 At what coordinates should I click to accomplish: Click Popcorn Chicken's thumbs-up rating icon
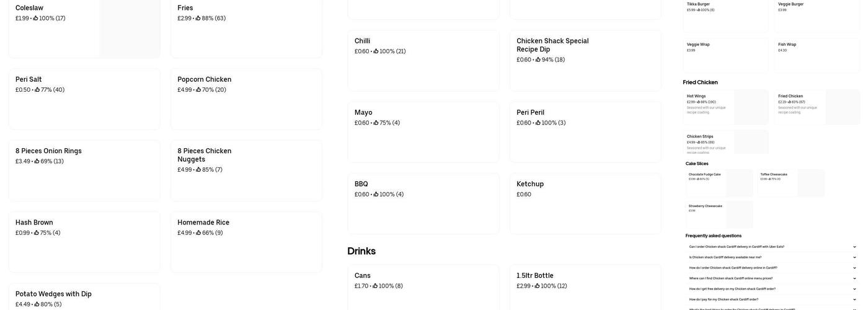(198, 90)
